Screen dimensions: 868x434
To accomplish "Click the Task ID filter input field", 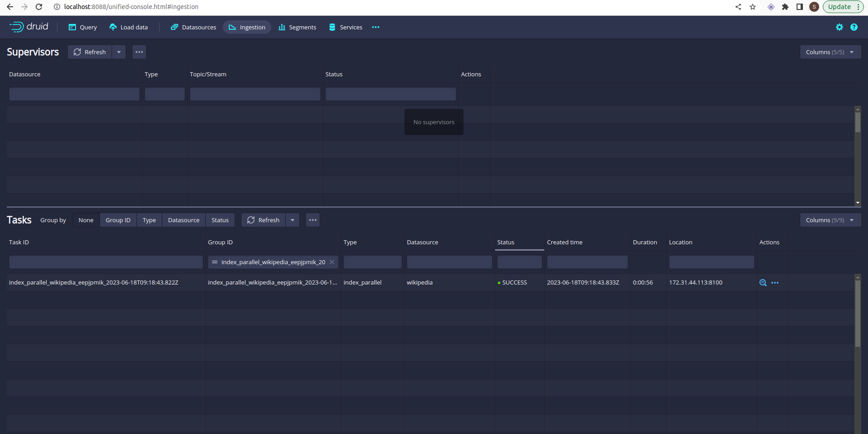I will (x=106, y=262).
